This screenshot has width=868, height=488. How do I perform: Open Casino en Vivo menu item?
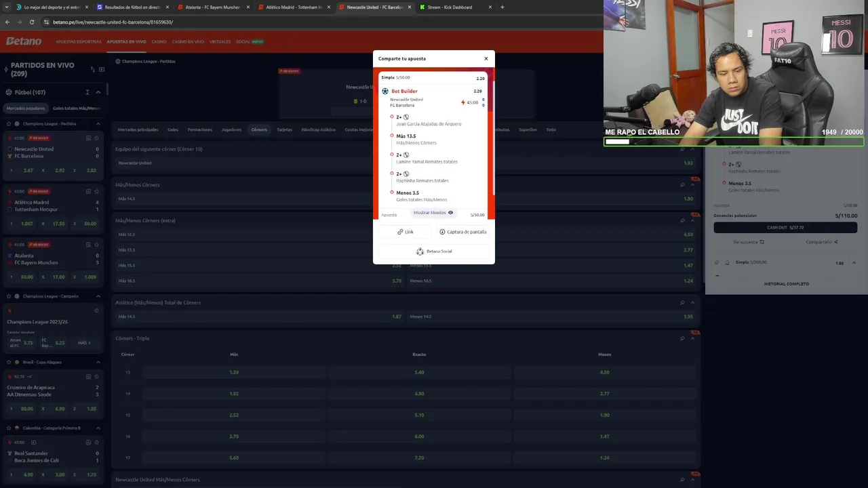point(188,41)
